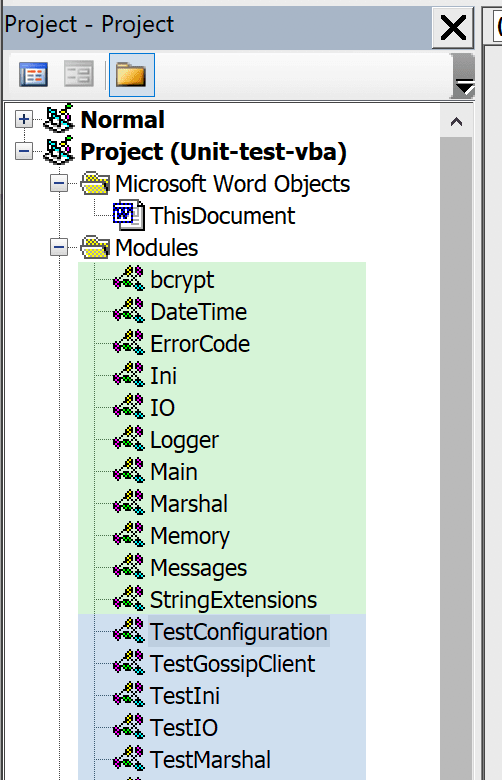The width and height of the screenshot is (502, 780).
Task: Select the ErrorCode module
Action: click(200, 344)
